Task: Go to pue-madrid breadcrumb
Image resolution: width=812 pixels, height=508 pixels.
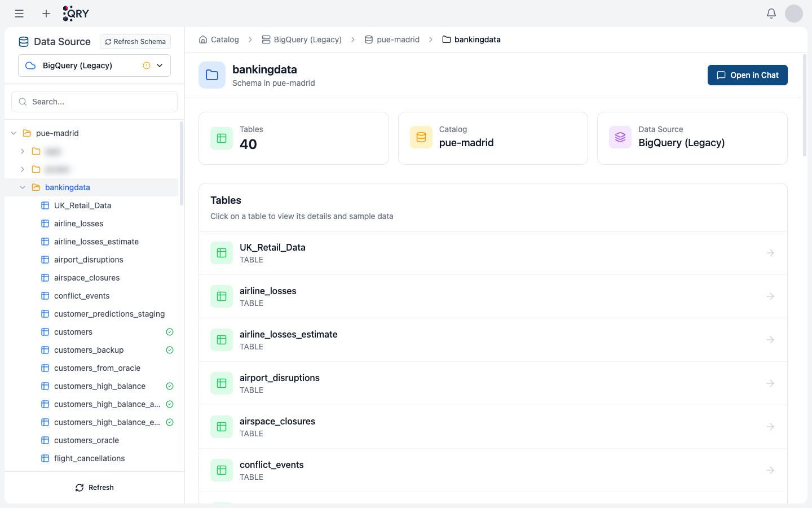Action: coord(392,40)
